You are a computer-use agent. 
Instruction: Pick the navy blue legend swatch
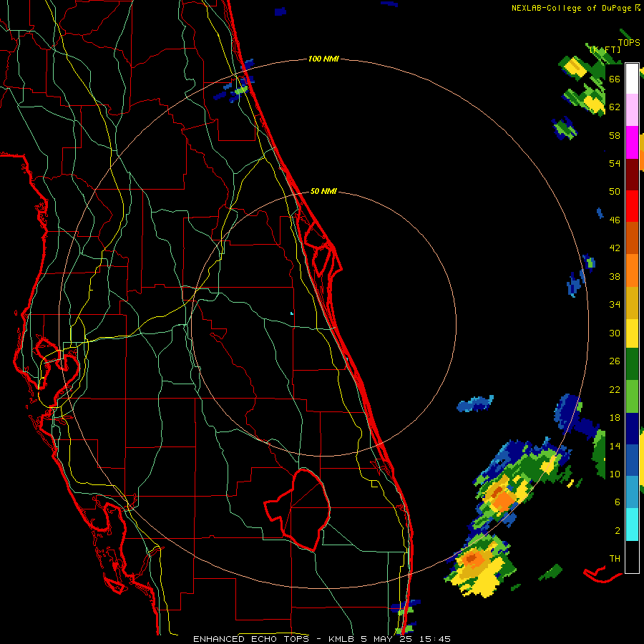632,429
